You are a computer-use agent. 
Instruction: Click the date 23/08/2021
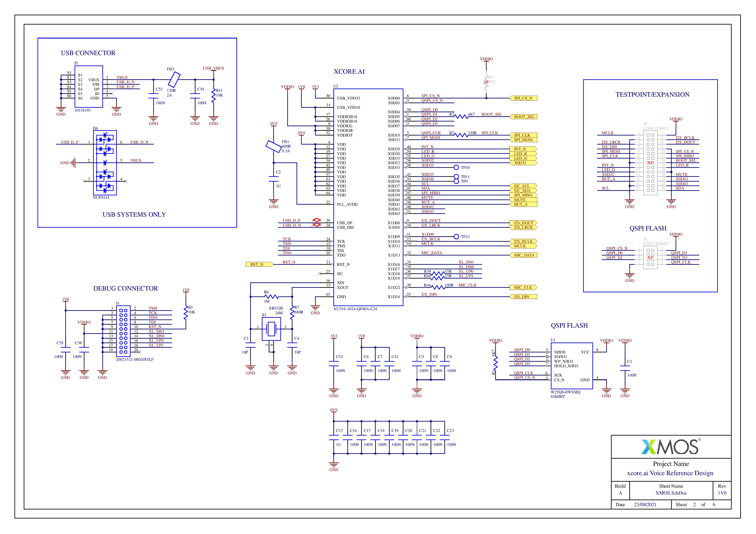point(645,504)
